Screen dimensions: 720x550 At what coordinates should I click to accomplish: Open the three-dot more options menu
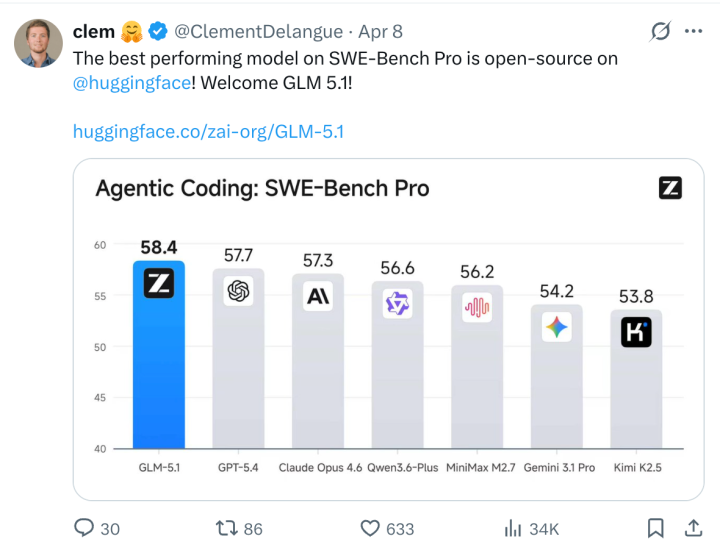tap(692, 31)
